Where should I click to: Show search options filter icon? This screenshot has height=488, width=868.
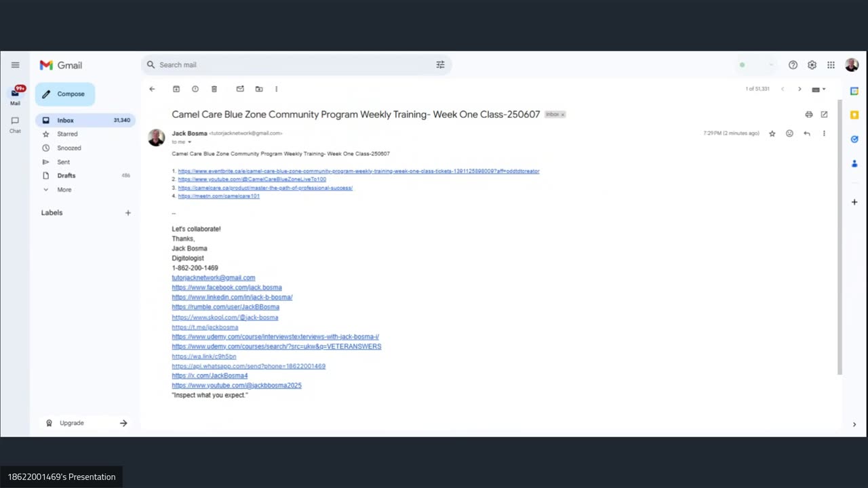tap(440, 65)
